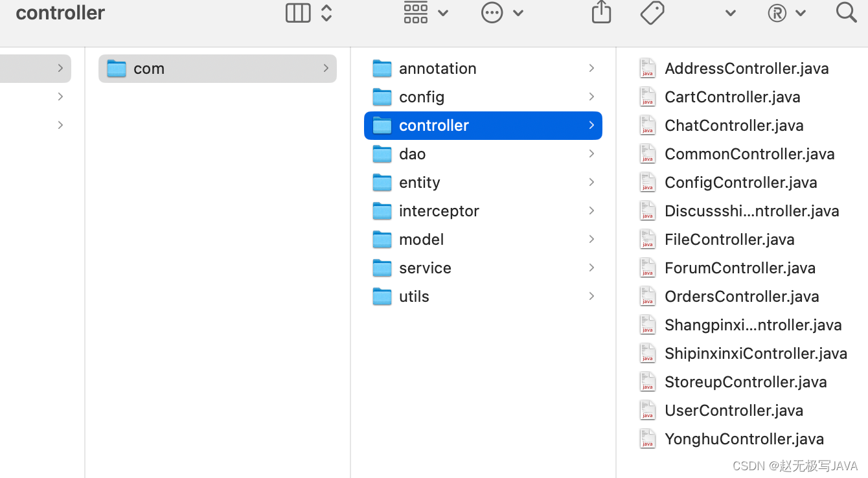This screenshot has width=868, height=478.
Task: Select the dao folder icon
Action: click(382, 154)
